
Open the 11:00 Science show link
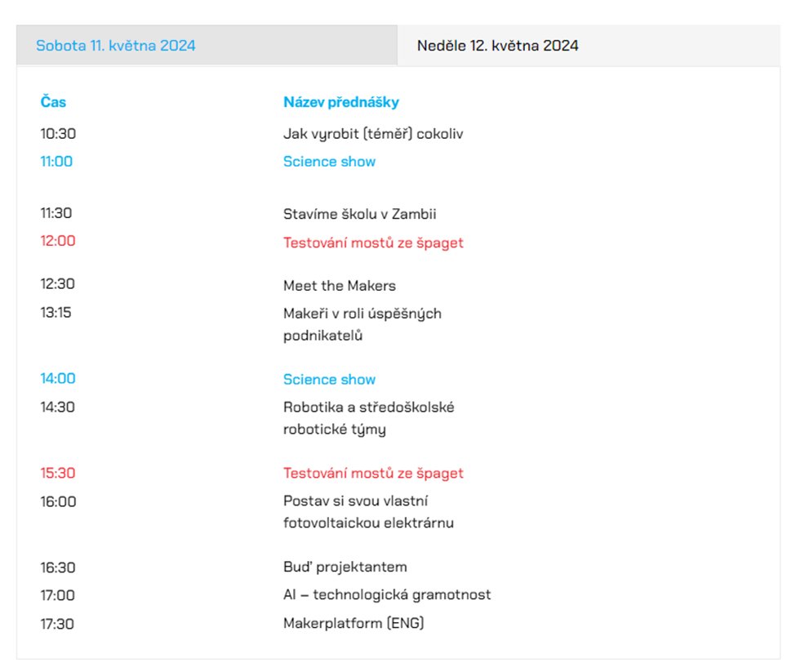click(329, 162)
